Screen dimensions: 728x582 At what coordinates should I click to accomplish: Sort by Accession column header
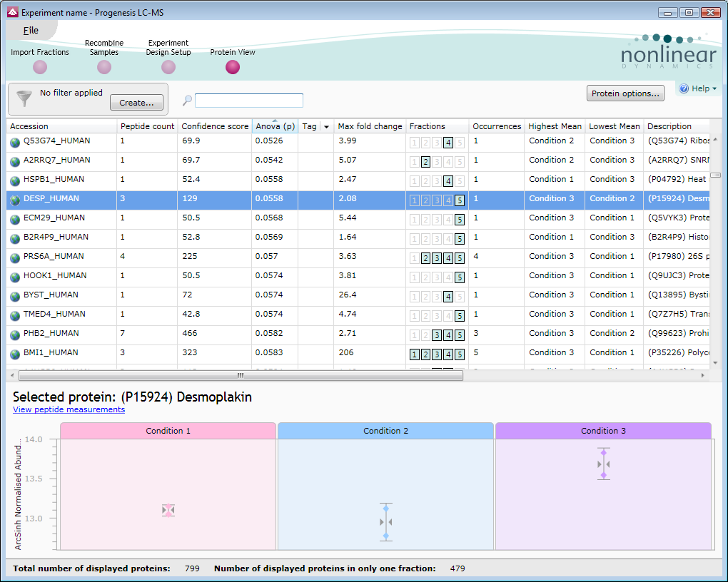61,126
